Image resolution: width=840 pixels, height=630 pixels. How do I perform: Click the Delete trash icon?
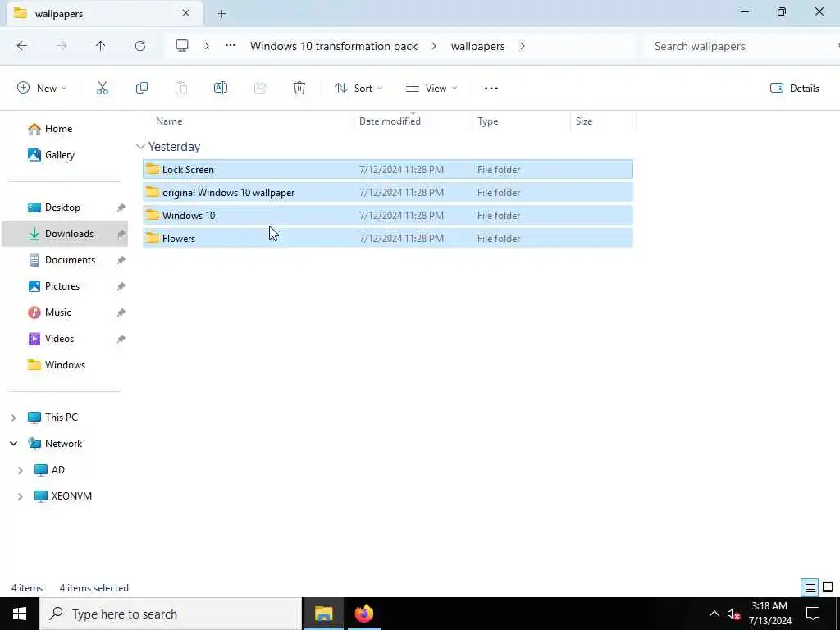(299, 89)
